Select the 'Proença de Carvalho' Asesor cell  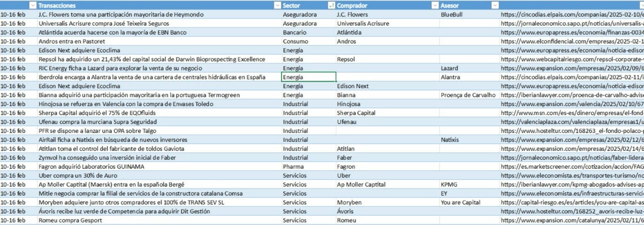(469, 95)
